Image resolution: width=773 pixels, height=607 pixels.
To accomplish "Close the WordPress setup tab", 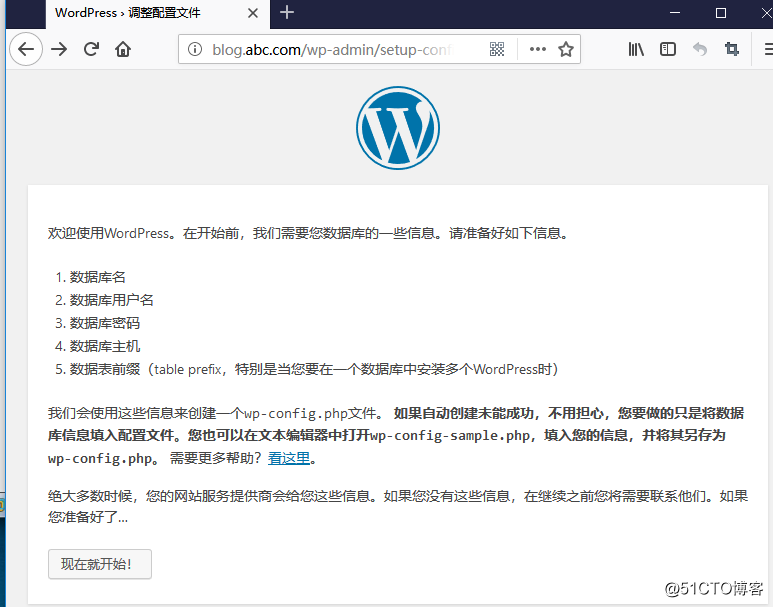I will pos(252,13).
